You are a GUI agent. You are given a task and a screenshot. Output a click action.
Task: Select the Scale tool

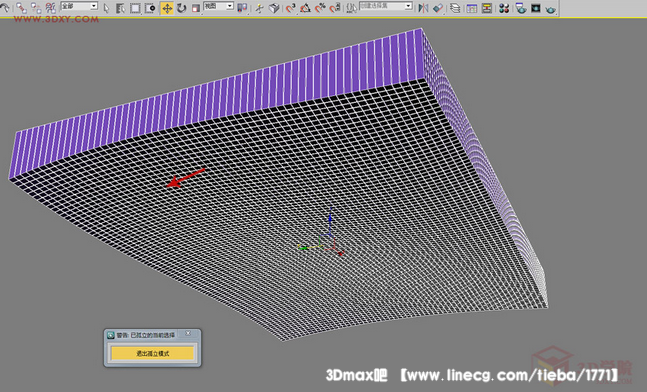pos(196,8)
